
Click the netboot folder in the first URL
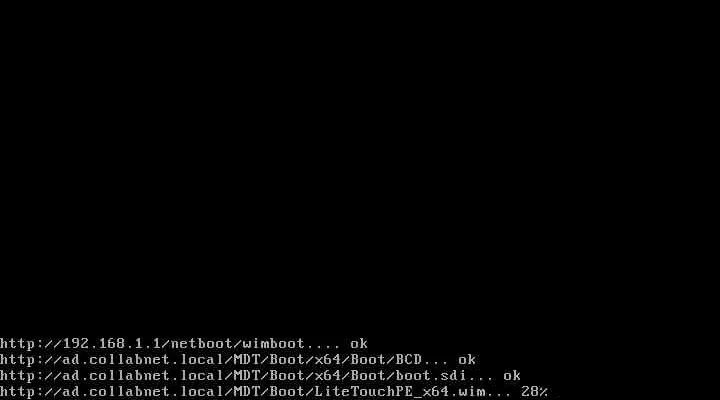(x=202, y=344)
